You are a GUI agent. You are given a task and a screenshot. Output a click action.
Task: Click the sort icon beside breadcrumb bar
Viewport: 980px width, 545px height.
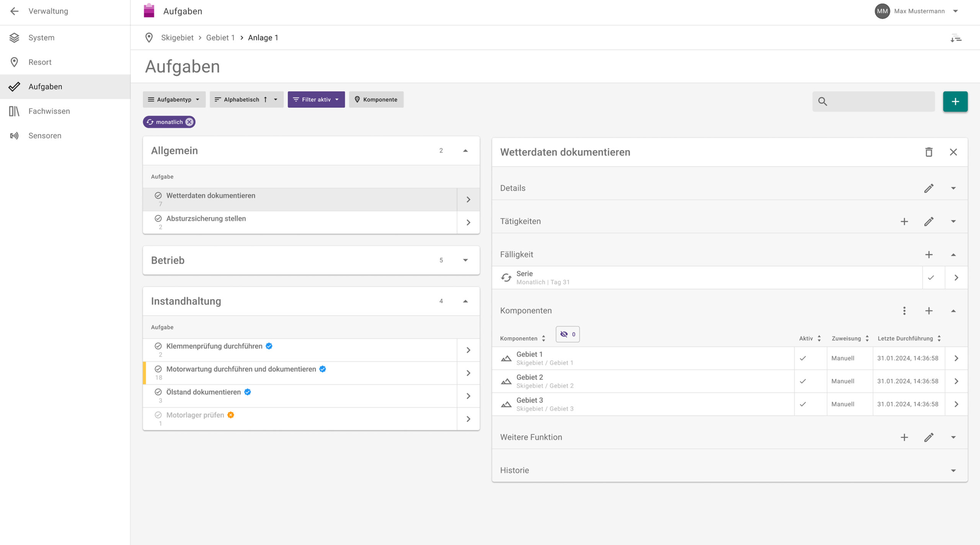[956, 38]
